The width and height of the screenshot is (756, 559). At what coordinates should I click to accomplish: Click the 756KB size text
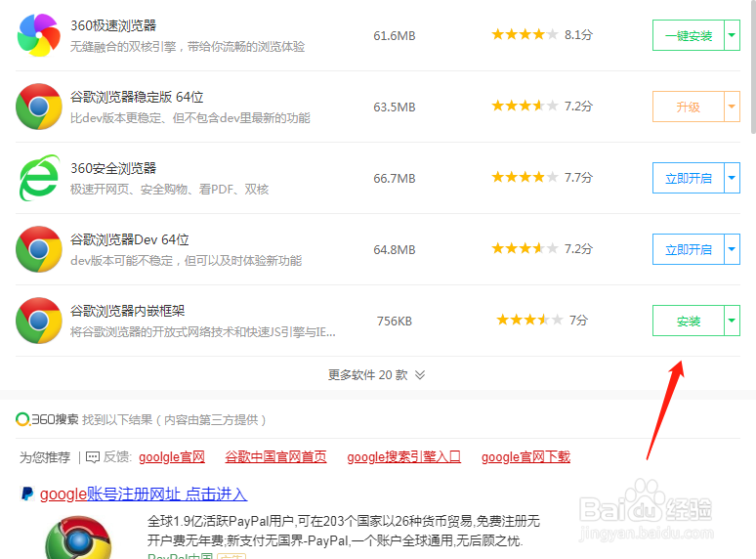click(395, 322)
